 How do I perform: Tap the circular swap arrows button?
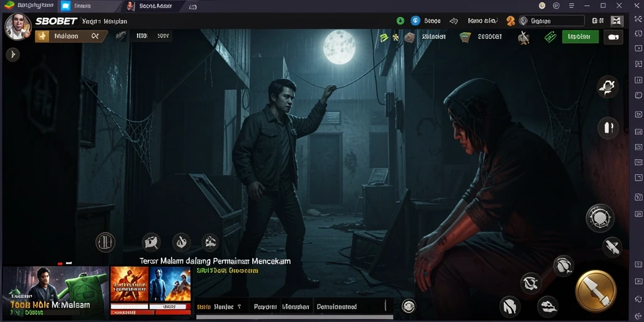point(531,284)
